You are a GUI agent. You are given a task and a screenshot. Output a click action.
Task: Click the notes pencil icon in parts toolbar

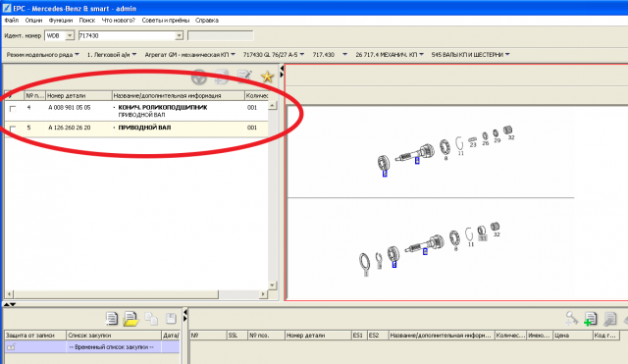click(244, 76)
